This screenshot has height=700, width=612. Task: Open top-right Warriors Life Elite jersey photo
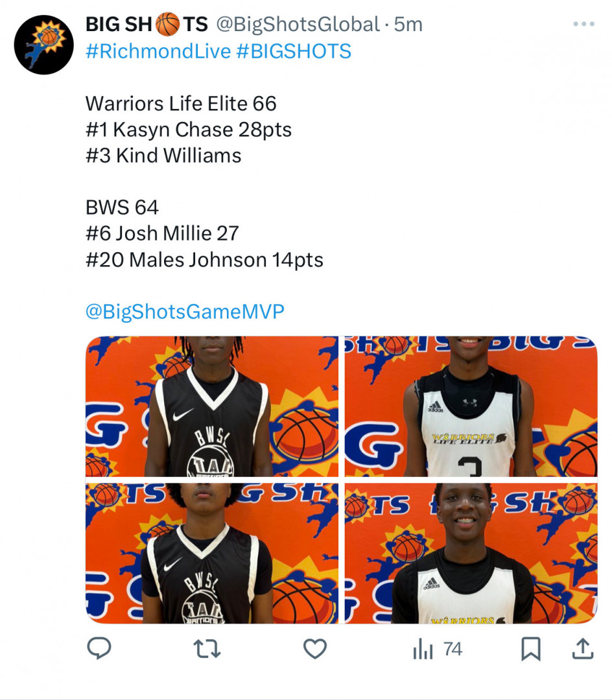pos(471,406)
